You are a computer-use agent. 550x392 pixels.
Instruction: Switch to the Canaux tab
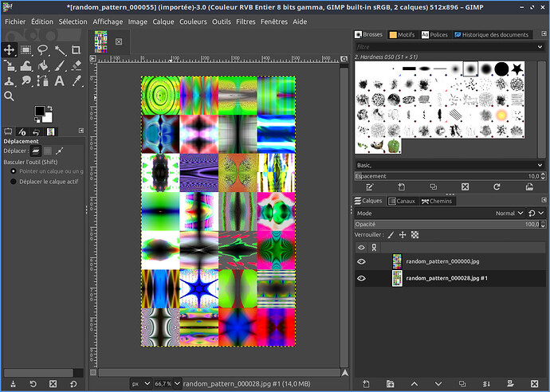coord(403,201)
